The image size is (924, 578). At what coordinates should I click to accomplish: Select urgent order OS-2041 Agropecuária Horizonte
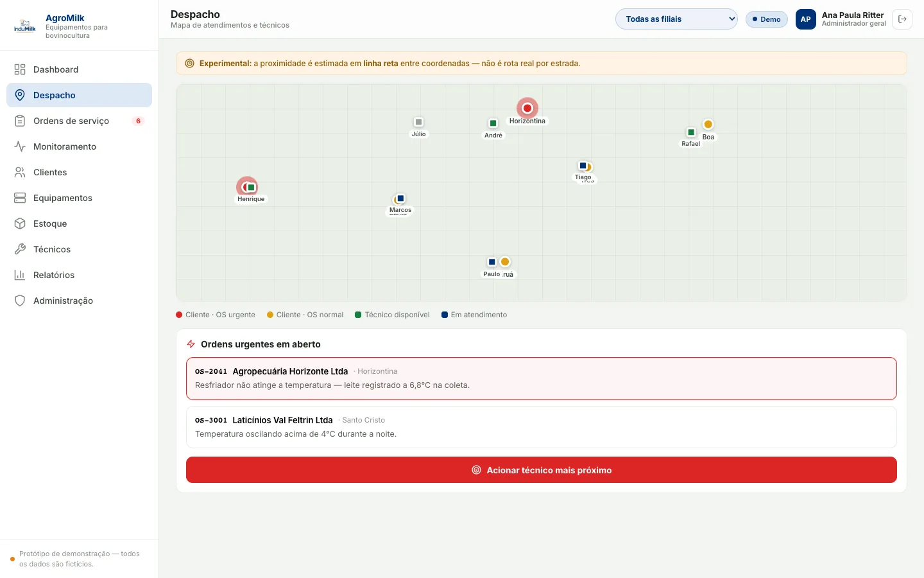(542, 378)
